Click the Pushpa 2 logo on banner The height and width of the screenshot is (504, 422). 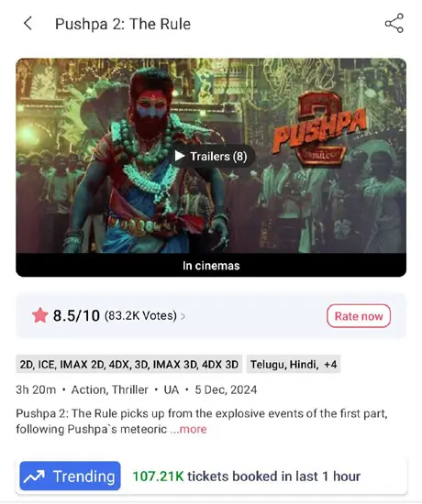point(319,130)
